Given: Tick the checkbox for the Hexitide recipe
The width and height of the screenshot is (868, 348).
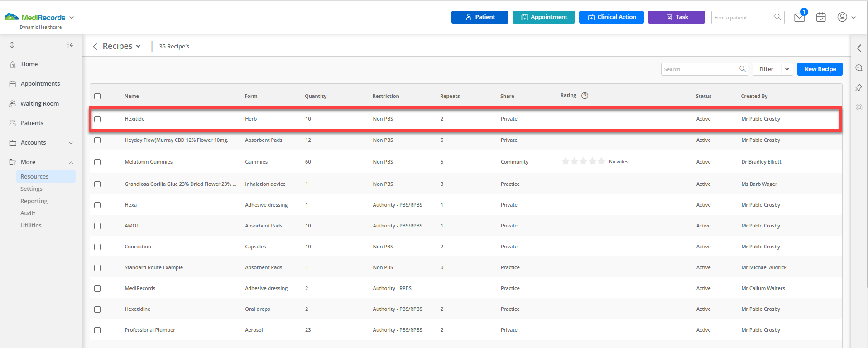Looking at the screenshot, I should [x=97, y=119].
